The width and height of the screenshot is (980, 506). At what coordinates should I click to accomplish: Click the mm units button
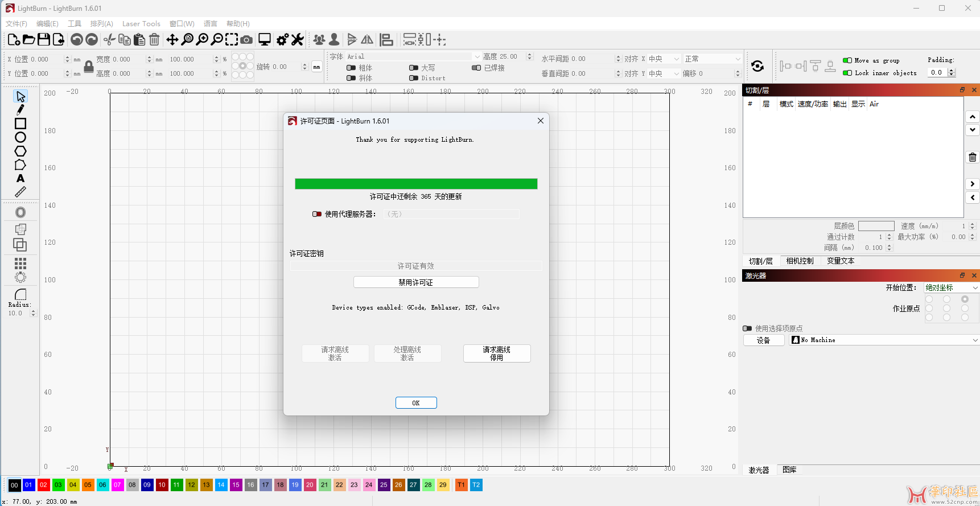316,67
